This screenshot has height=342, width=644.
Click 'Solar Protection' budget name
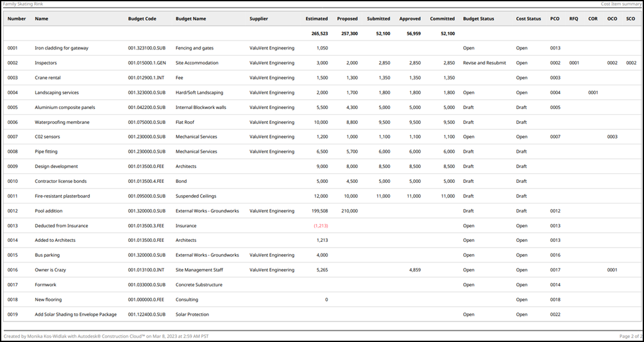192,314
